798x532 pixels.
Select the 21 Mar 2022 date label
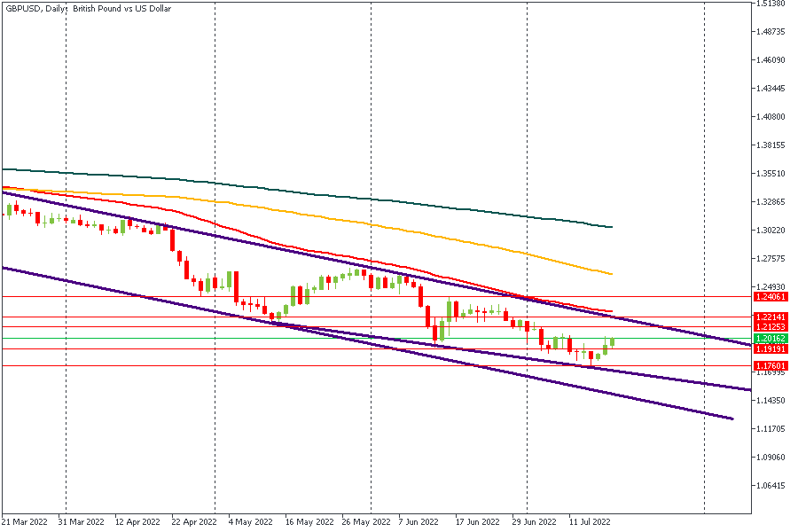26,522
